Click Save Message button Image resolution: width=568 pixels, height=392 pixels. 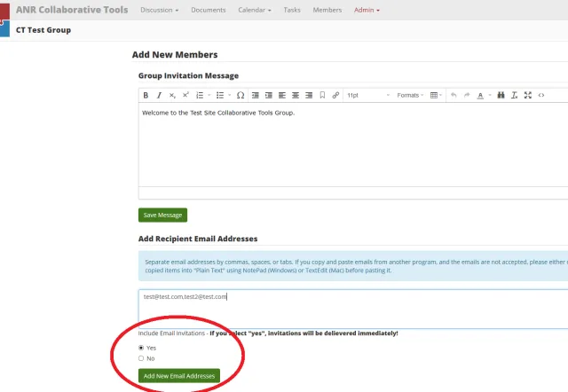162,215
